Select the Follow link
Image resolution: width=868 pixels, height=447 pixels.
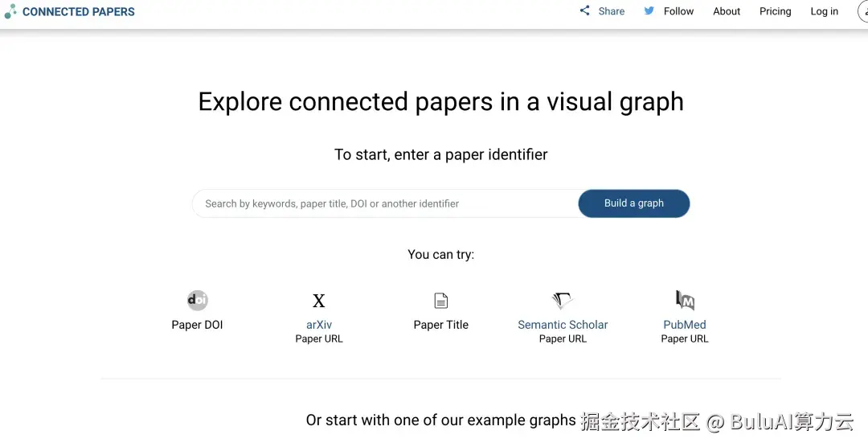[678, 11]
